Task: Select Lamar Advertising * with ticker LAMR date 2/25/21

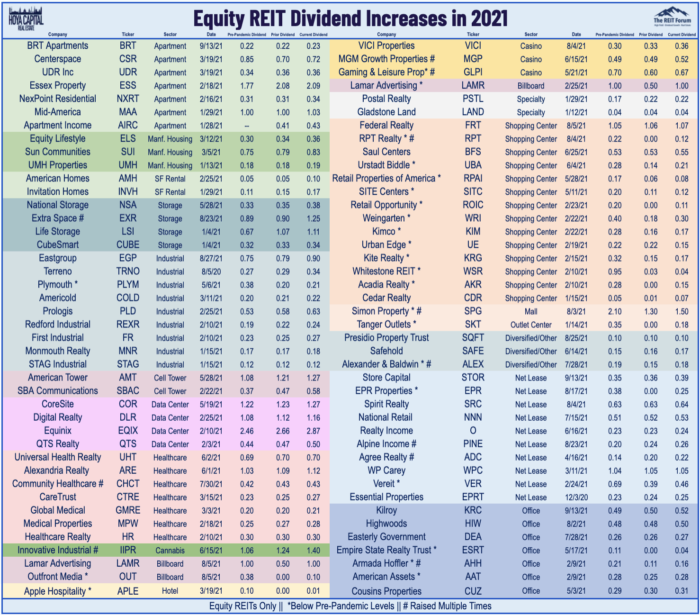Action: tap(576, 86)
